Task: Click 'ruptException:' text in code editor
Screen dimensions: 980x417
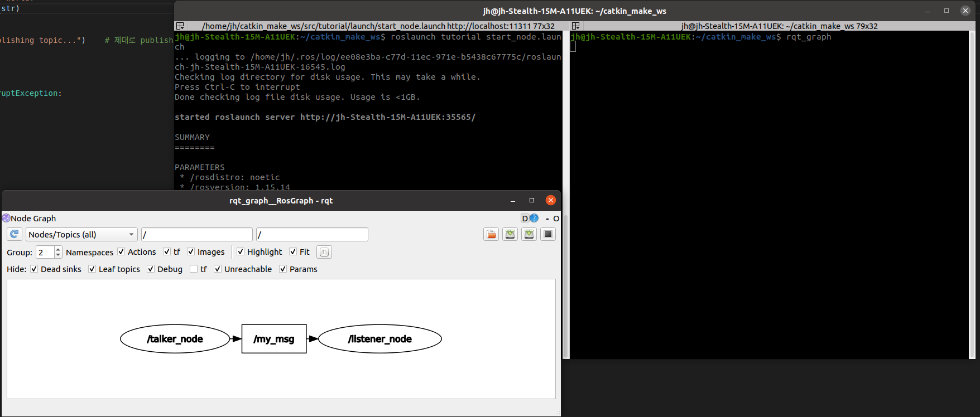Action: tap(31, 93)
